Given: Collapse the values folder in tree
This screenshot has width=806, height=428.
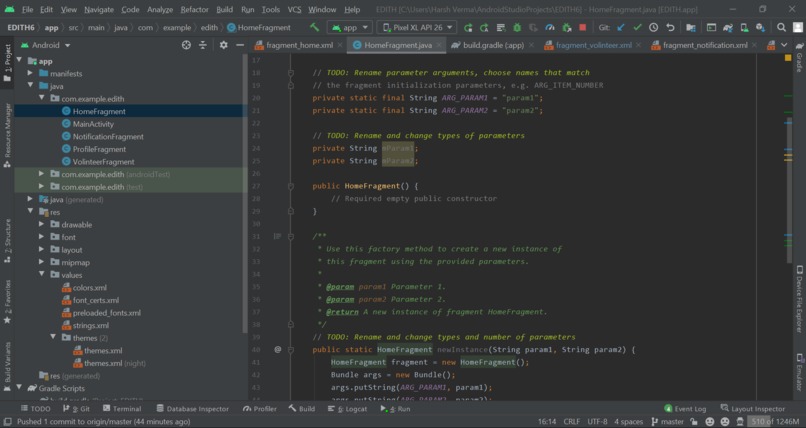Looking at the screenshot, I should click(41, 274).
